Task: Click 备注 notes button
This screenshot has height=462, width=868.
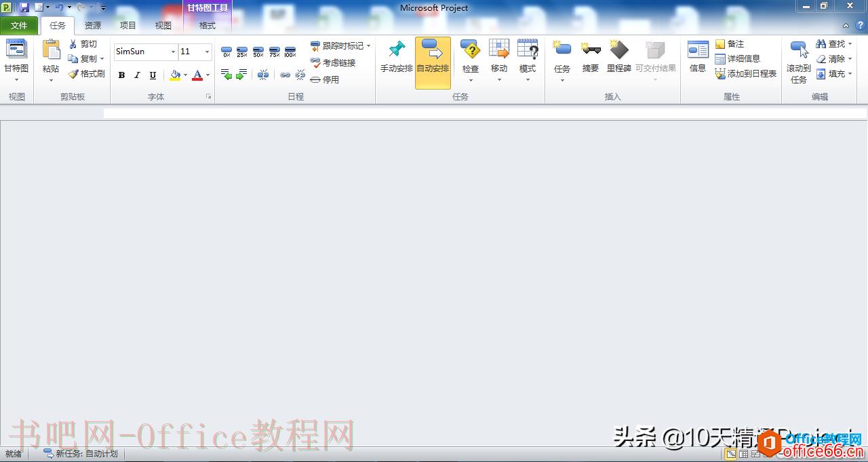Action: pos(730,44)
